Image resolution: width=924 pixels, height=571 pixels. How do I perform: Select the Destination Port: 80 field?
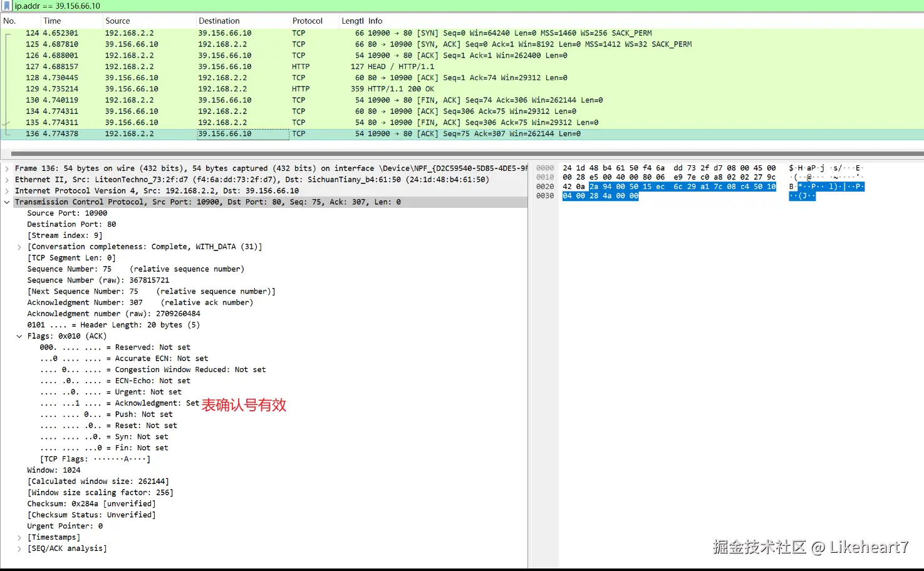[71, 224]
